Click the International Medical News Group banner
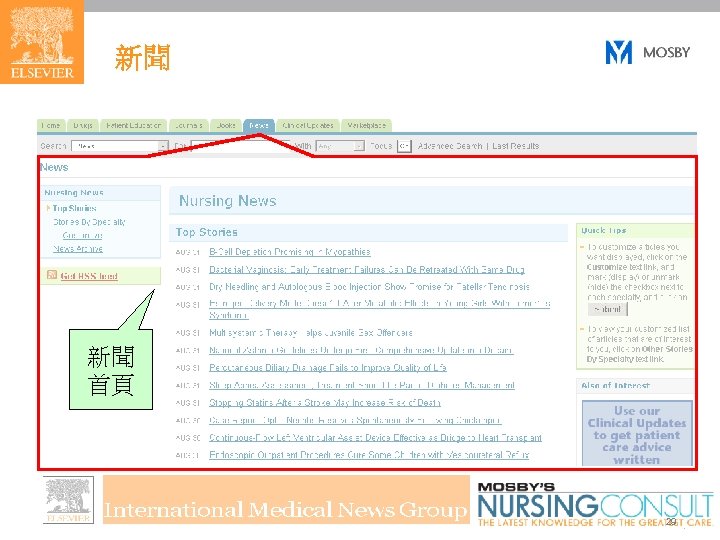 click(286, 500)
